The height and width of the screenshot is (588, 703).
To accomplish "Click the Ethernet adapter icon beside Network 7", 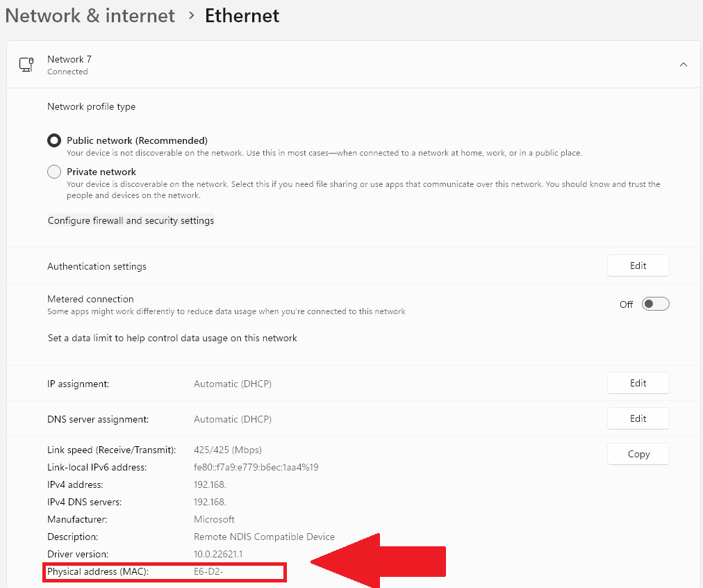I will pyautogui.click(x=26, y=64).
